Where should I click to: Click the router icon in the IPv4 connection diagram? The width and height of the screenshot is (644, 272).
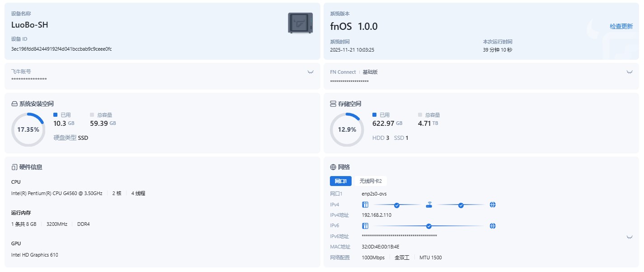point(428,204)
